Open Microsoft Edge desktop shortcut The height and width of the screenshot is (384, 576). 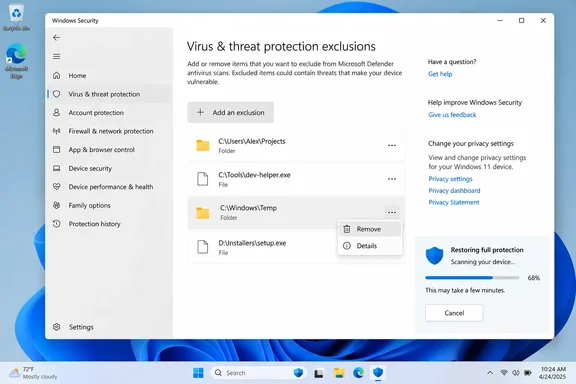17,61
